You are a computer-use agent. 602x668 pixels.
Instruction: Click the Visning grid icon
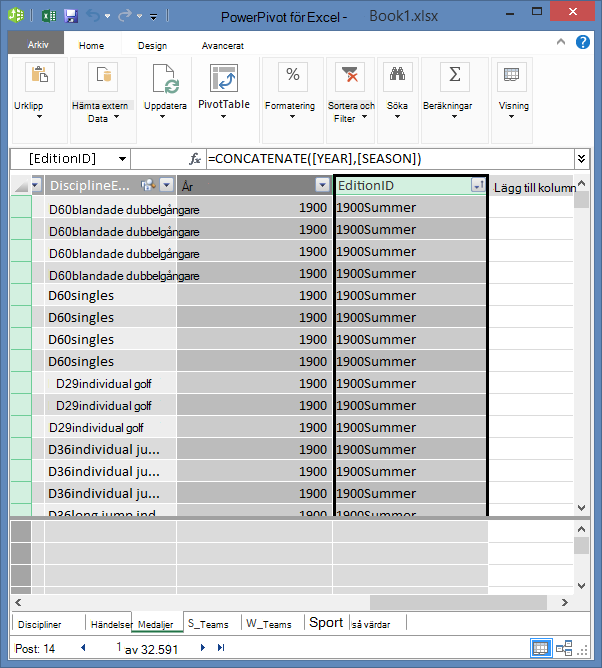pyautogui.click(x=511, y=77)
